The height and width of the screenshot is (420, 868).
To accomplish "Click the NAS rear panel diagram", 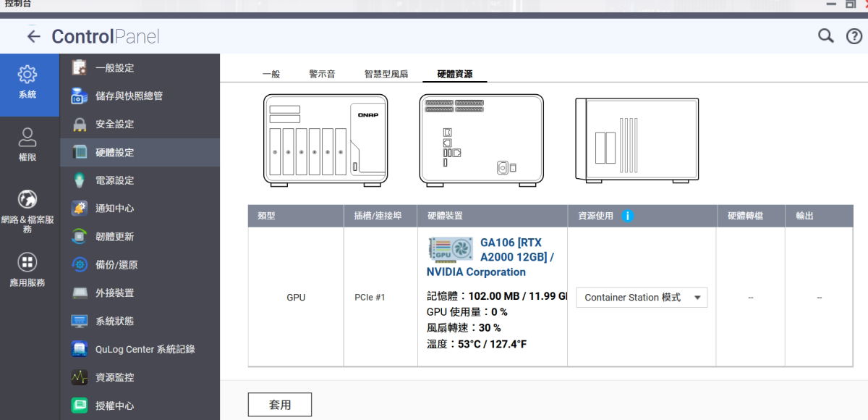I will click(x=481, y=140).
